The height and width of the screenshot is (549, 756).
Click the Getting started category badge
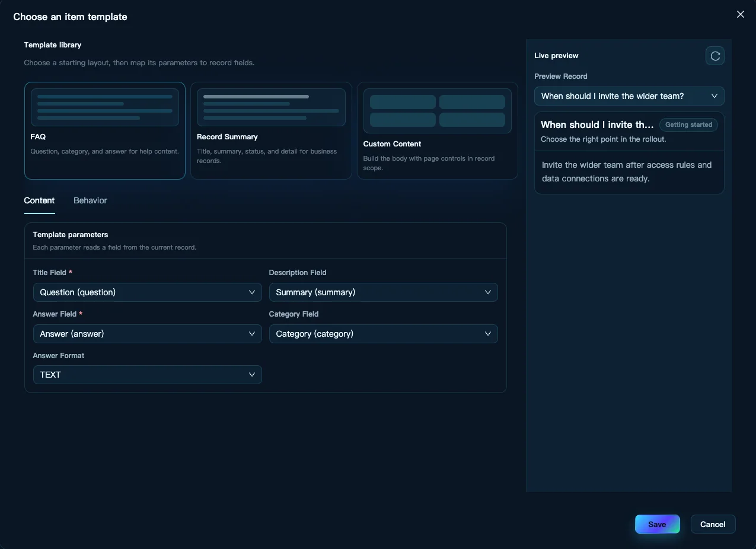point(688,125)
